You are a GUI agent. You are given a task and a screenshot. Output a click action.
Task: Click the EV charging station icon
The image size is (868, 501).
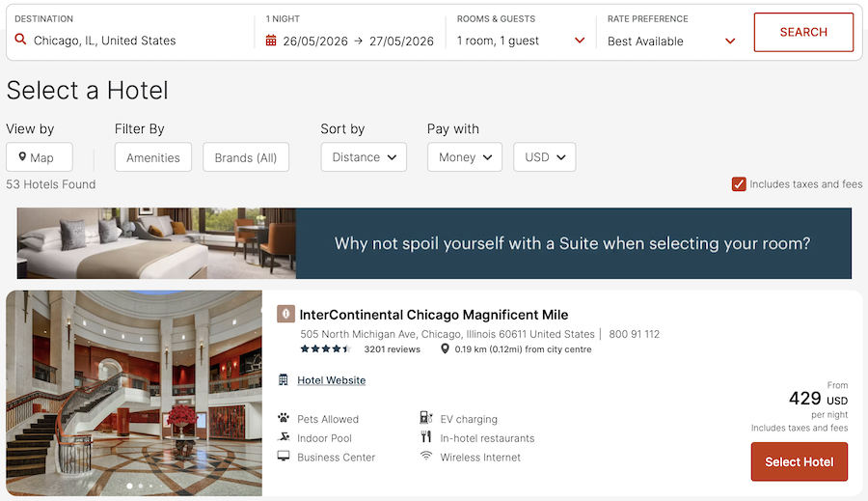[x=425, y=418]
